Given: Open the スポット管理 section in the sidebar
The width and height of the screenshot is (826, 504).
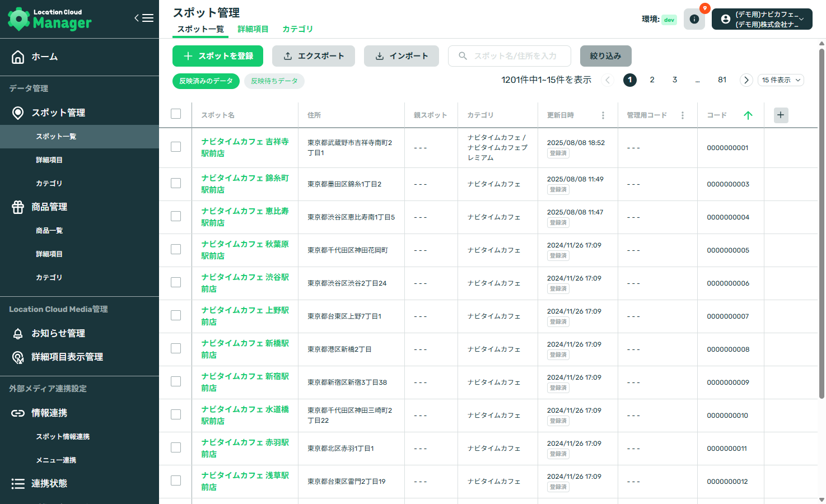Looking at the screenshot, I should [58, 112].
